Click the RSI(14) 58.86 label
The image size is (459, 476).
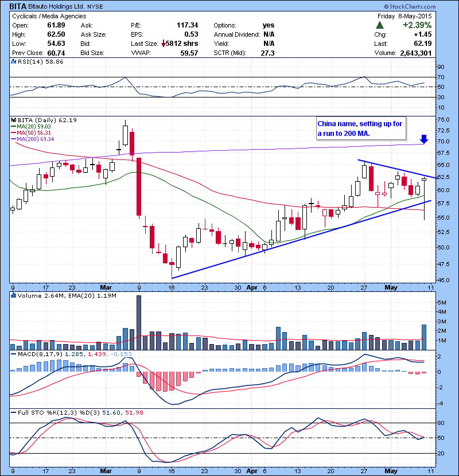point(40,61)
